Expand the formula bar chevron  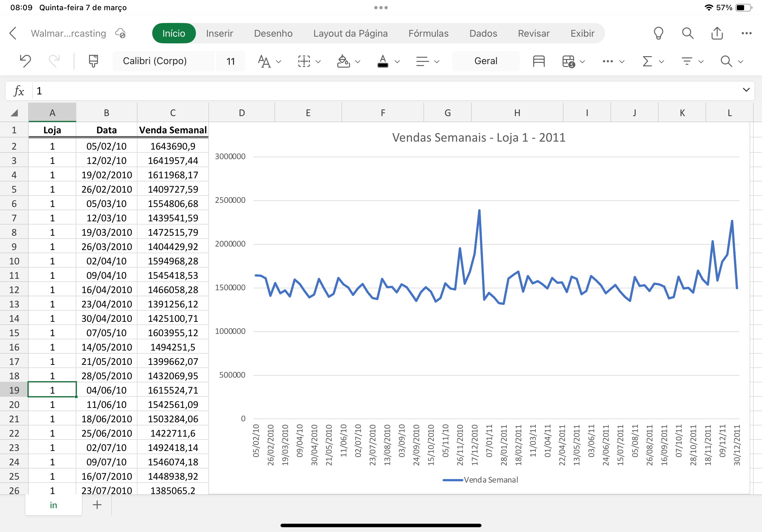point(746,90)
